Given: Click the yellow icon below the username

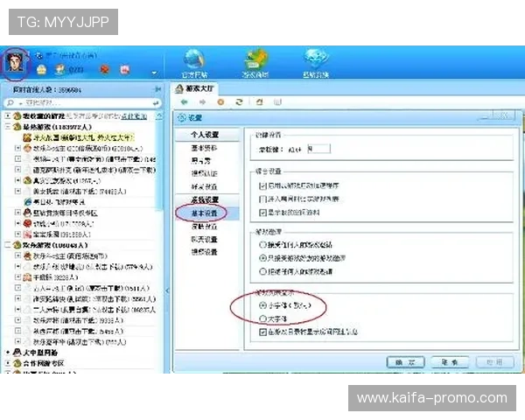Looking at the screenshot, I should 41,70.
